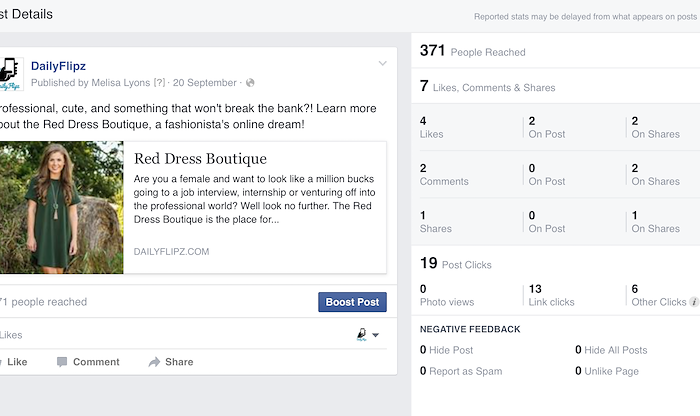Image resolution: width=700 pixels, height=416 pixels.
Task: Click the [?] help marker beside Melisa Lyons
Action: pyautogui.click(x=159, y=83)
